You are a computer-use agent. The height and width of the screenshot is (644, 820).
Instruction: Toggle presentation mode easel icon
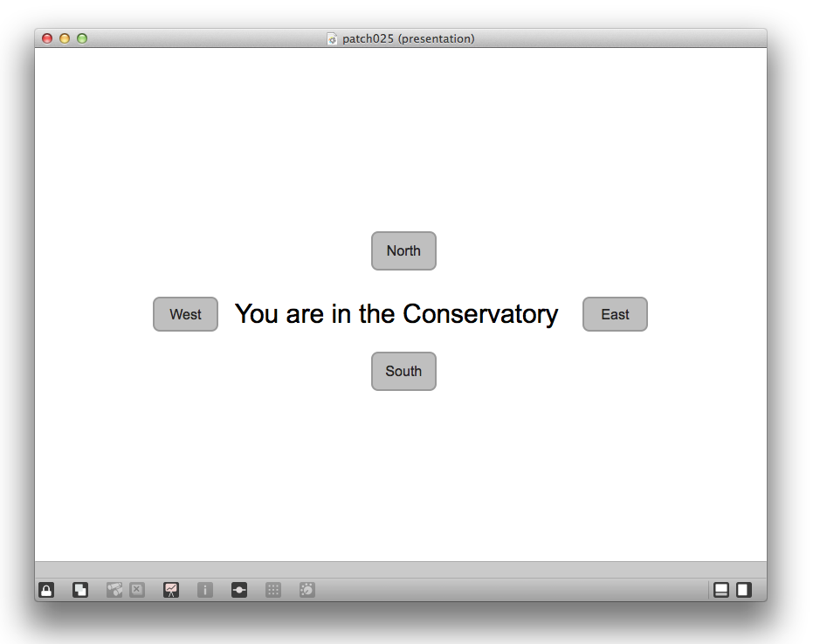171,590
